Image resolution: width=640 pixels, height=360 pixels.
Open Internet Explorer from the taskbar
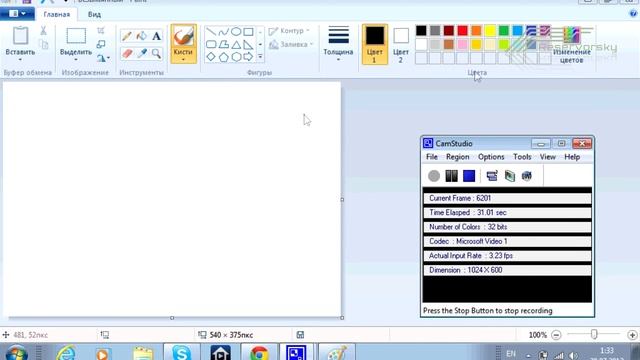66,353
